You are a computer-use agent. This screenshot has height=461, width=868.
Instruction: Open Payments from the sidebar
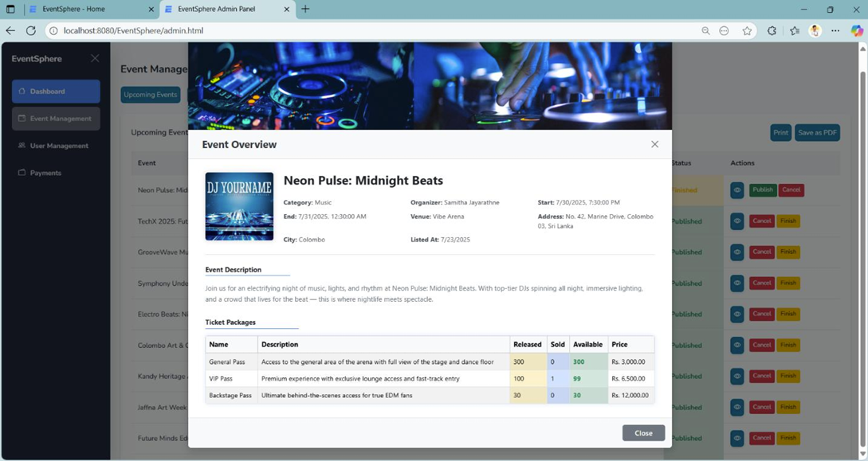tap(45, 173)
